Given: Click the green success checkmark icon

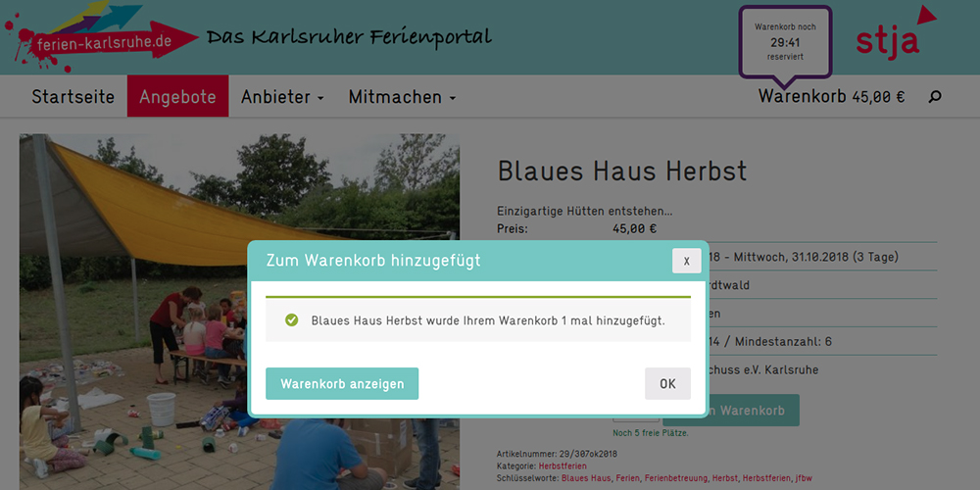Looking at the screenshot, I should click(x=291, y=320).
